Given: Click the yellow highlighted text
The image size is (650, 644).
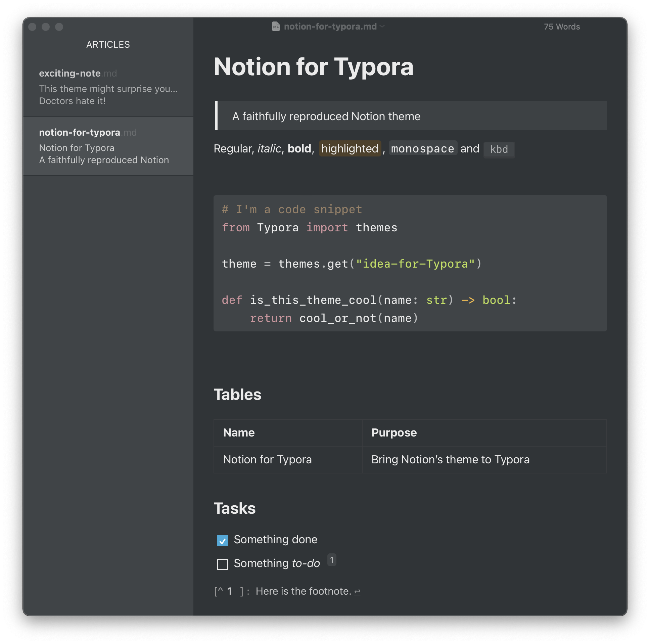Looking at the screenshot, I should (x=350, y=148).
